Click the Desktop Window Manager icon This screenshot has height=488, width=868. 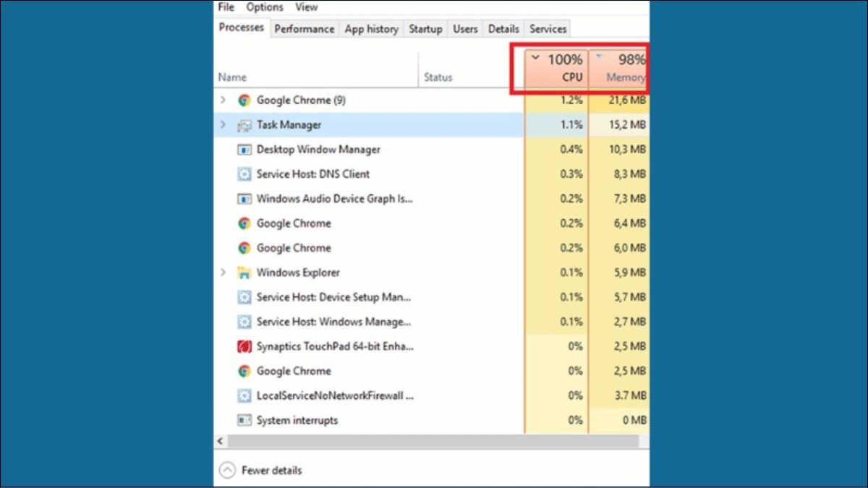pos(244,150)
